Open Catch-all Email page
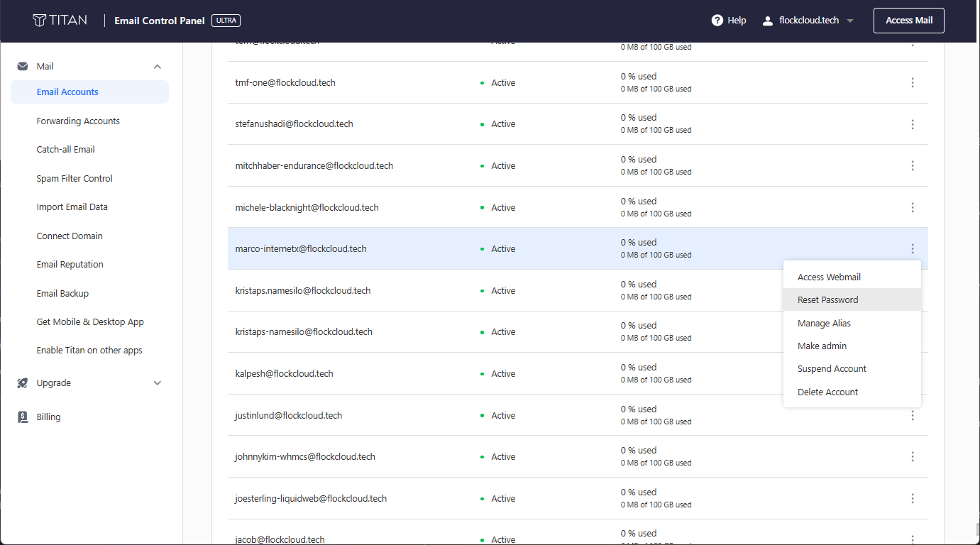Screen dimensions: 980x545 click(x=65, y=150)
